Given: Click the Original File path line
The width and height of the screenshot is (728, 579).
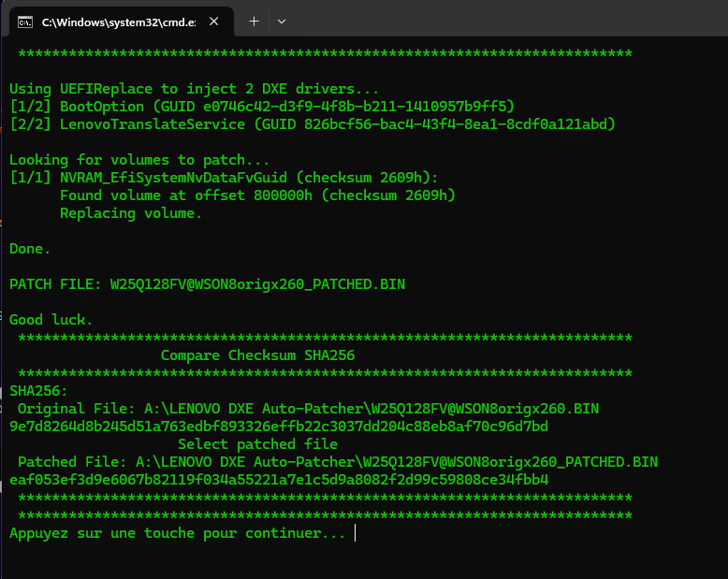Looking at the screenshot, I should 308,409.
